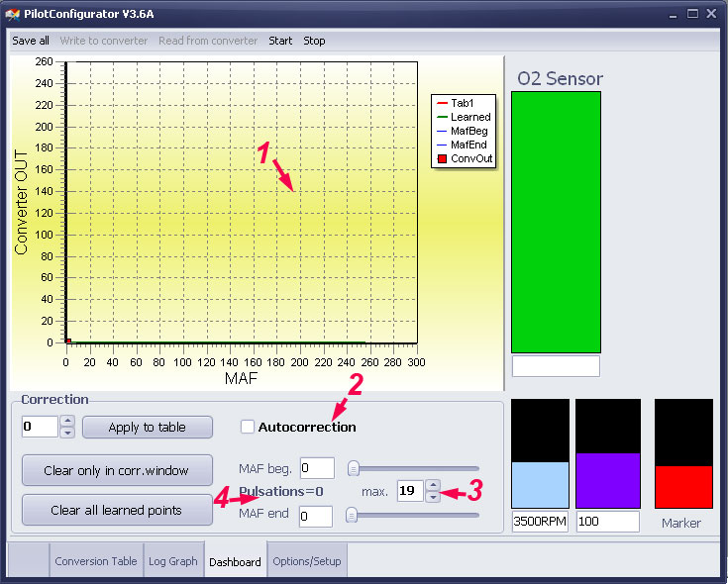Click the MAF beg. input field
Screen dimensions: 728x584
(x=317, y=468)
